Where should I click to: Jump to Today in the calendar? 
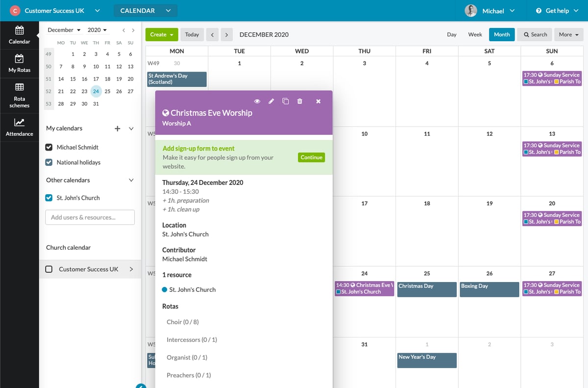coord(192,34)
